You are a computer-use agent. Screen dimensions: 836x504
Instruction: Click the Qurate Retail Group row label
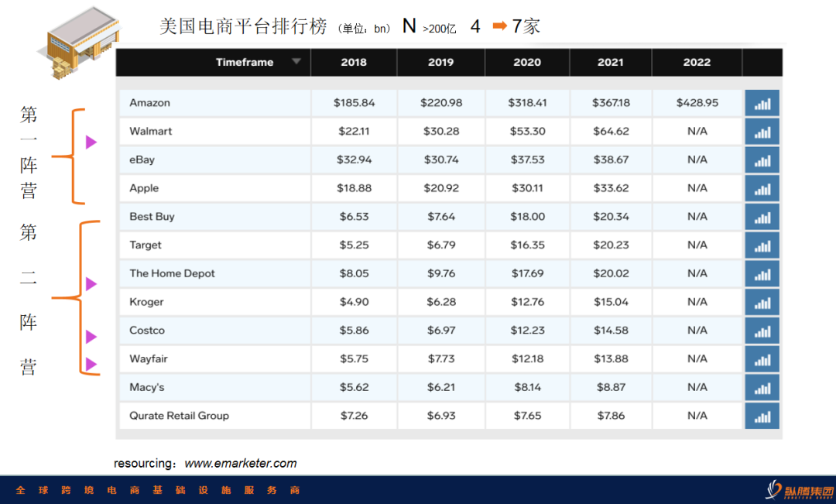(x=179, y=416)
